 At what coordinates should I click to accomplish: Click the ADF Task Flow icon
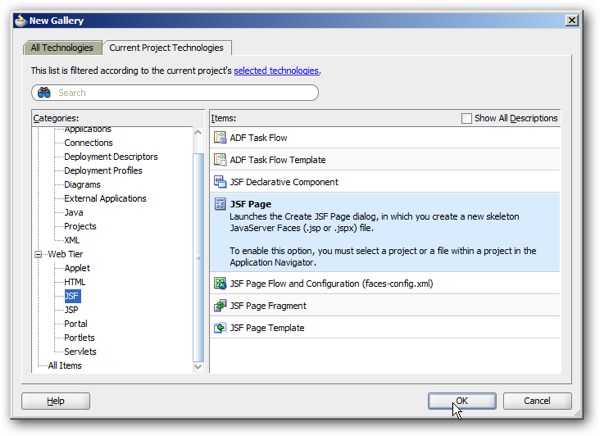(x=220, y=137)
